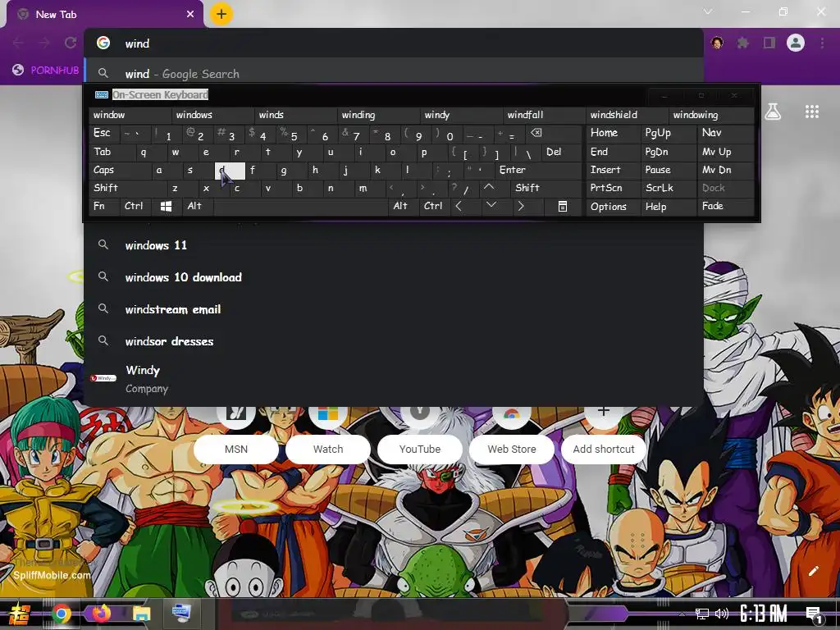Click the address bar containing 'wind'
840x630 pixels.
point(394,43)
